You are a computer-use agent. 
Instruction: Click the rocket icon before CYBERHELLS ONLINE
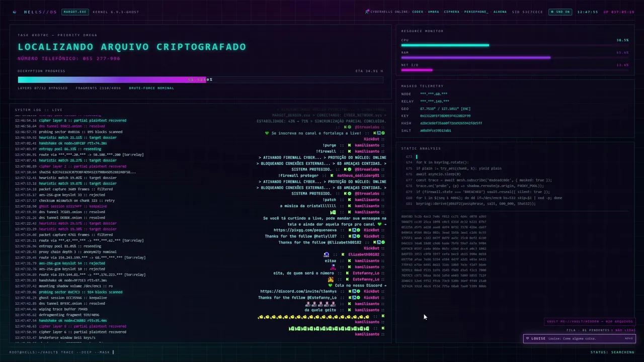367,12
